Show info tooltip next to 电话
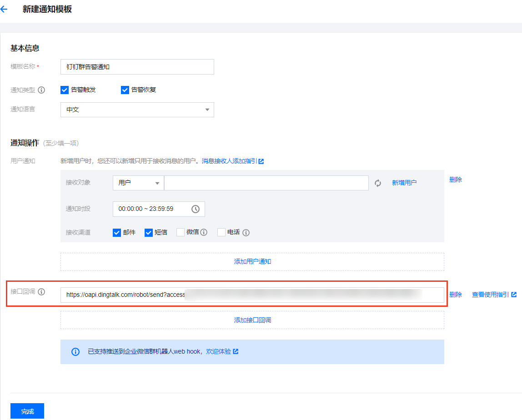The width and height of the screenshot is (522, 420). coord(246,233)
